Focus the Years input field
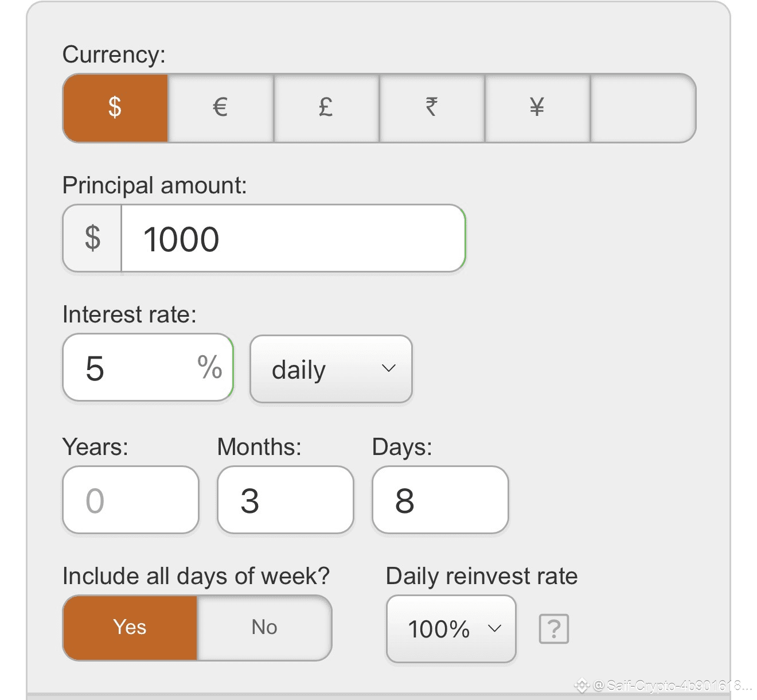Viewport: 757px width, 700px height. (x=131, y=500)
